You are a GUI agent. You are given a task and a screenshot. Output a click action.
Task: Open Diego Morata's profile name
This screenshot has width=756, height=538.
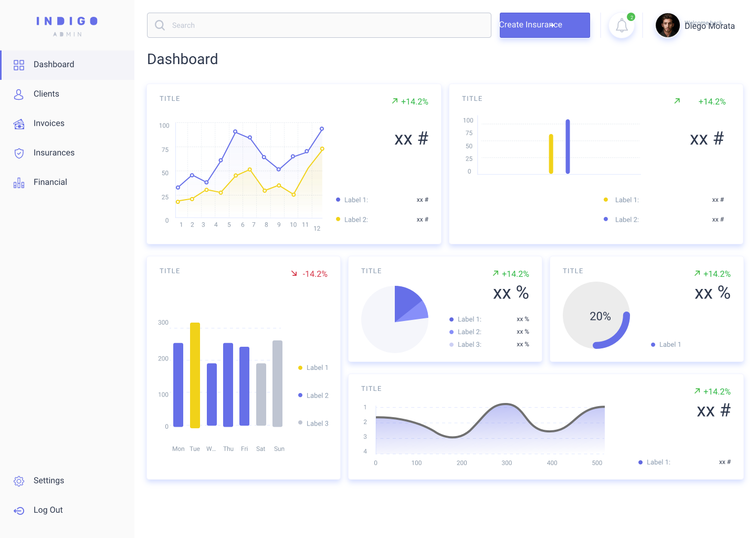click(710, 26)
